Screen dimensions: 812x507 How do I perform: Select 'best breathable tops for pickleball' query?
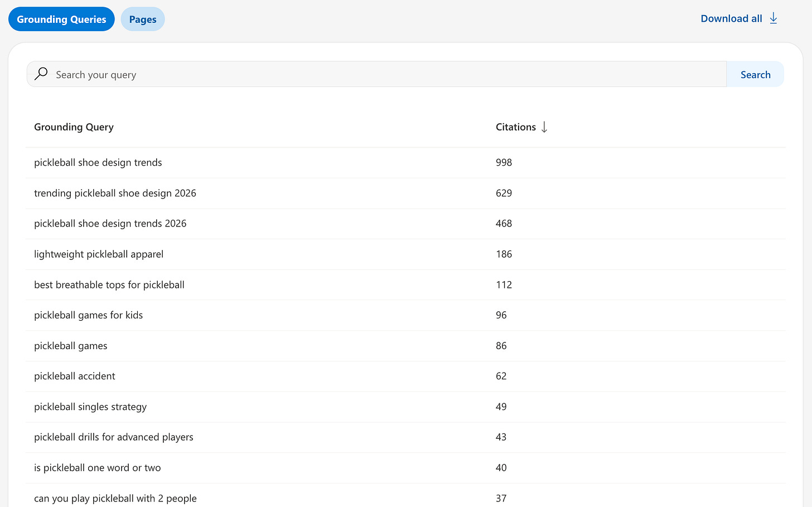(109, 285)
